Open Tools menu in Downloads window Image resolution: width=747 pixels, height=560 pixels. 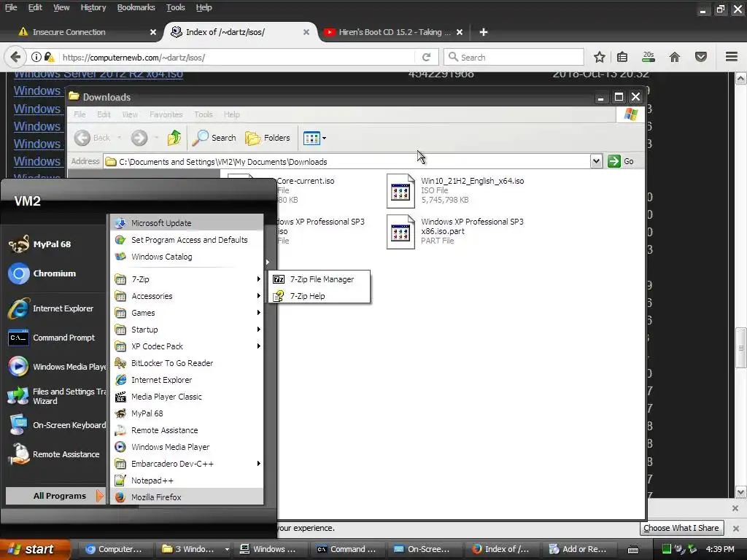(x=204, y=114)
